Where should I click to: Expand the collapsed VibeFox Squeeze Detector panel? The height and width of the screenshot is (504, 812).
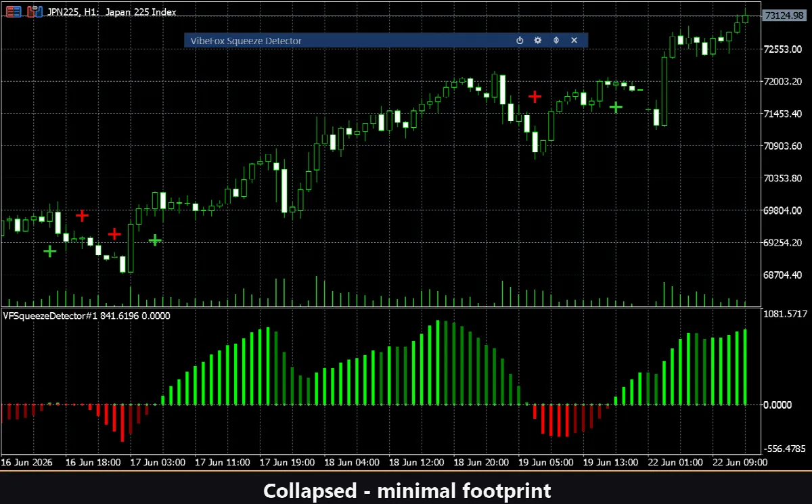[x=556, y=41]
